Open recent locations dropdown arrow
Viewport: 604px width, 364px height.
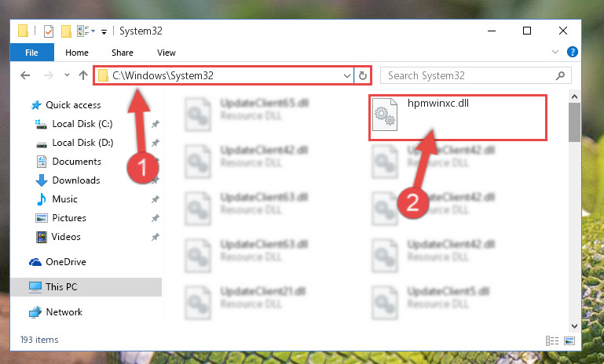click(x=67, y=75)
